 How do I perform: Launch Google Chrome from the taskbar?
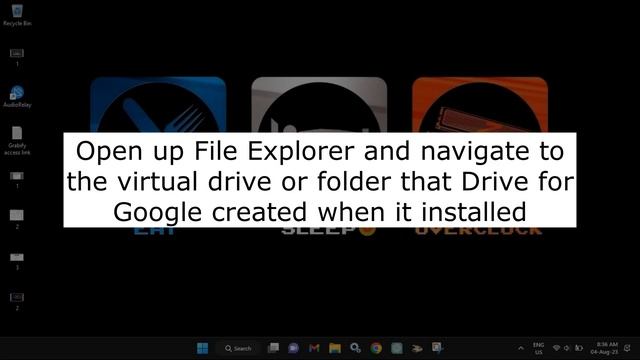376,348
